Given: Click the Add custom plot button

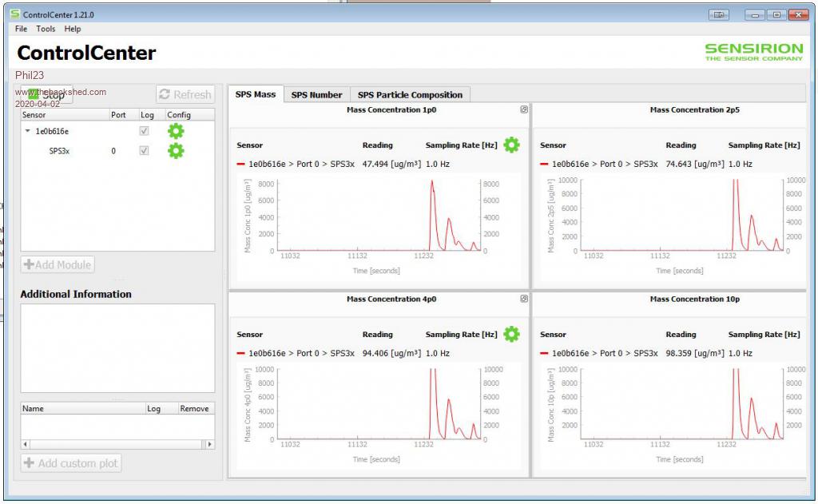Looking at the screenshot, I should 71,463.
